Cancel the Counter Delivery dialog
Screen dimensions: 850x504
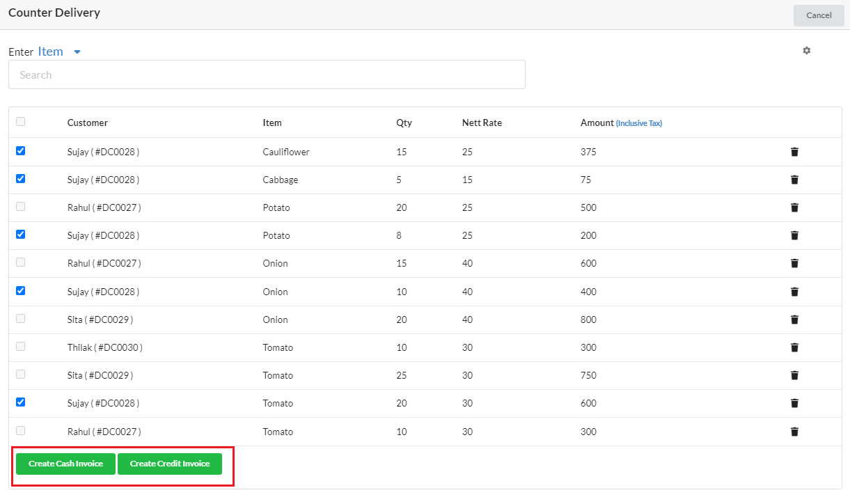coord(819,15)
